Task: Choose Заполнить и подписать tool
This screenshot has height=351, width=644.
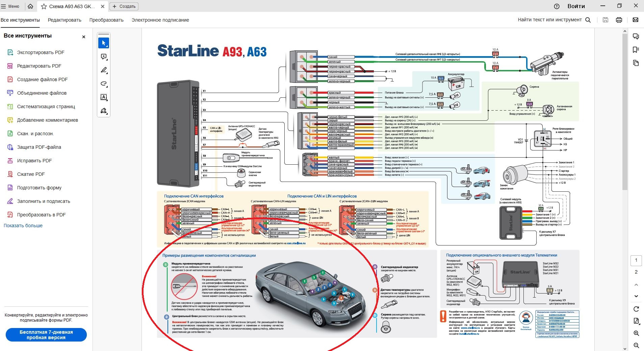Action: pos(44,201)
